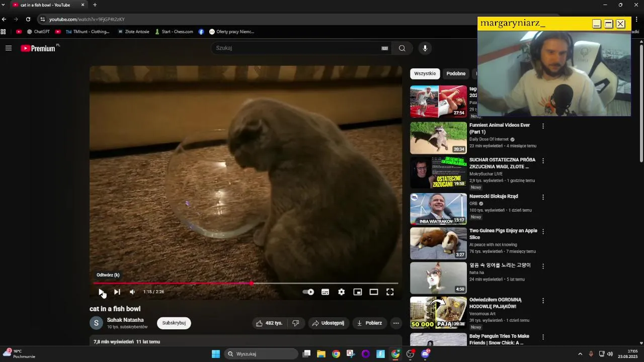Open options for Odwiedziłem OGROMNĄ HODOWLĘ video
Image resolution: width=644 pixels, height=362 pixels.
543,301
